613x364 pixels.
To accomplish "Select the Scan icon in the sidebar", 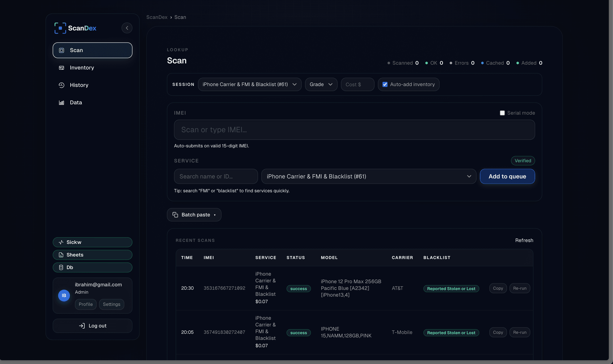I will coord(62,50).
